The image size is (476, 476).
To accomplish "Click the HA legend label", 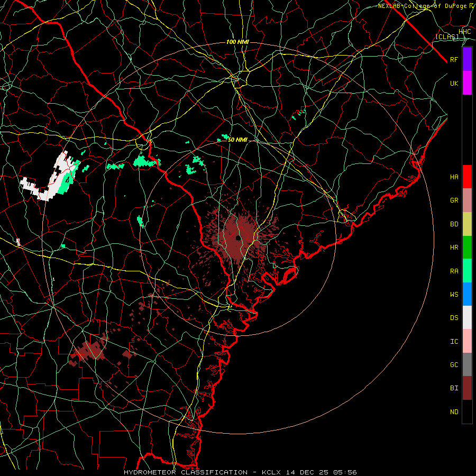I will (x=454, y=177).
